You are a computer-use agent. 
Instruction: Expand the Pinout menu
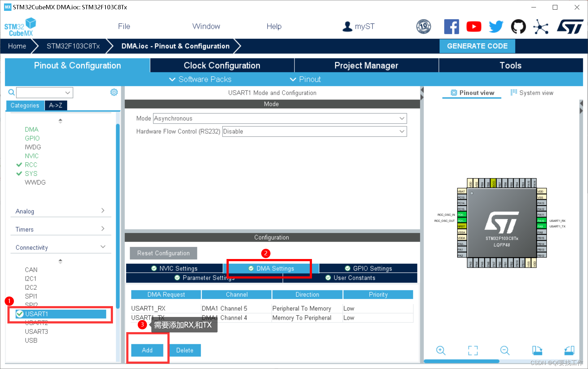pyautogui.click(x=305, y=79)
